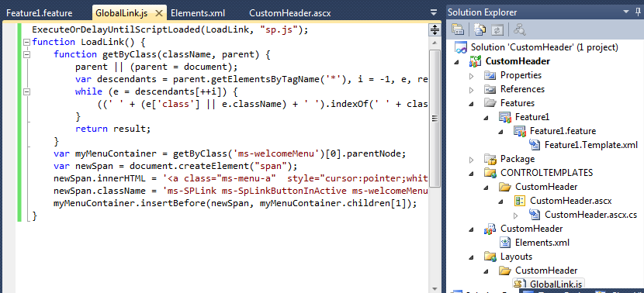Collapse the Features folder
This screenshot has height=293, width=644.
pos(472,103)
